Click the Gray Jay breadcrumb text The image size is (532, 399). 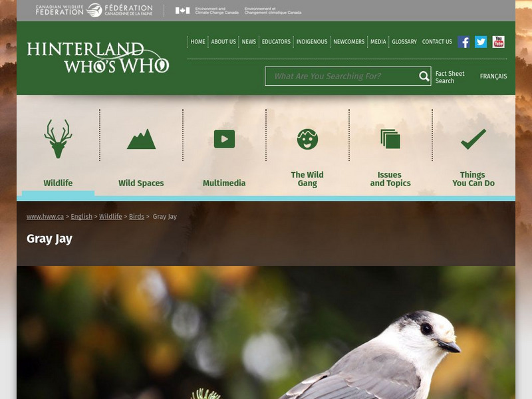coord(164,217)
